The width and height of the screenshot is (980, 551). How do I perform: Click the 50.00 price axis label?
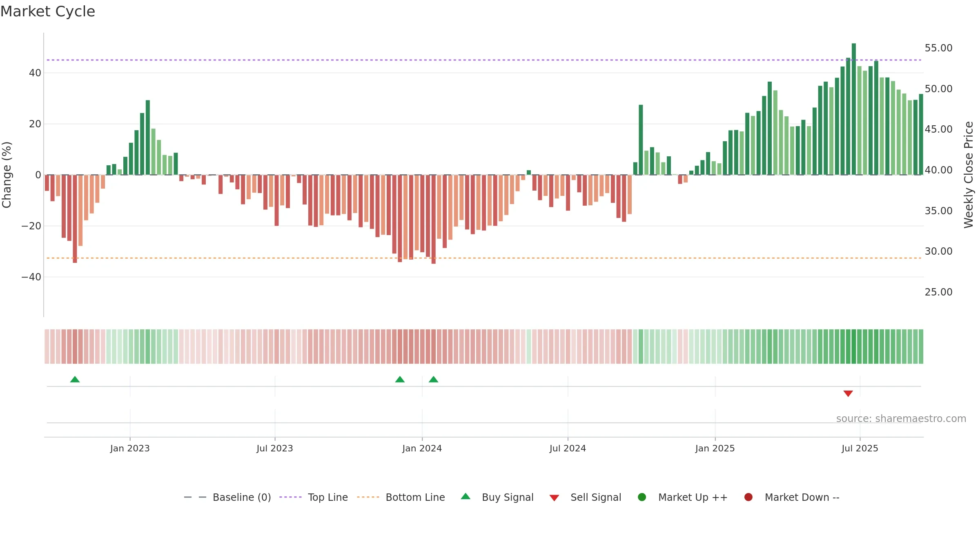[x=938, y=89]
